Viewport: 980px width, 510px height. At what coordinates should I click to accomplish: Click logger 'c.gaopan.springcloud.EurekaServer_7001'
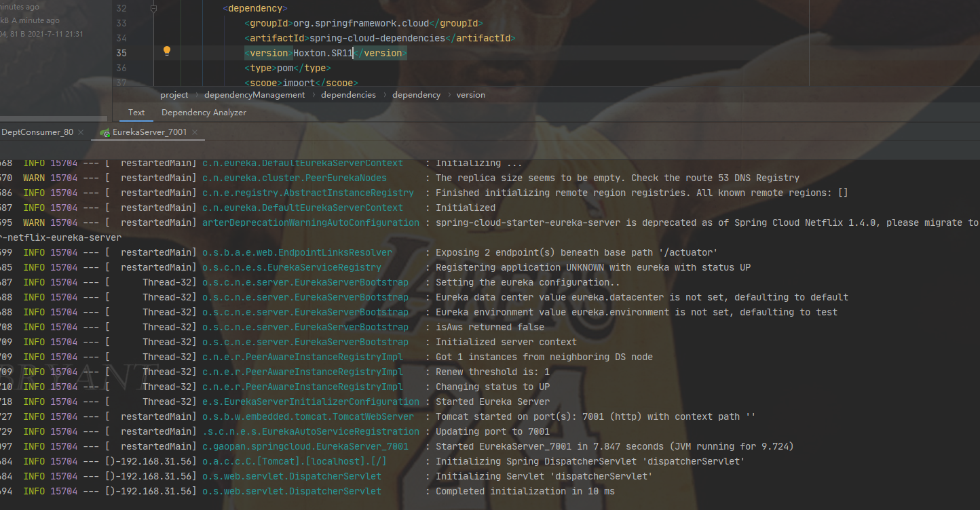(305, 446)
